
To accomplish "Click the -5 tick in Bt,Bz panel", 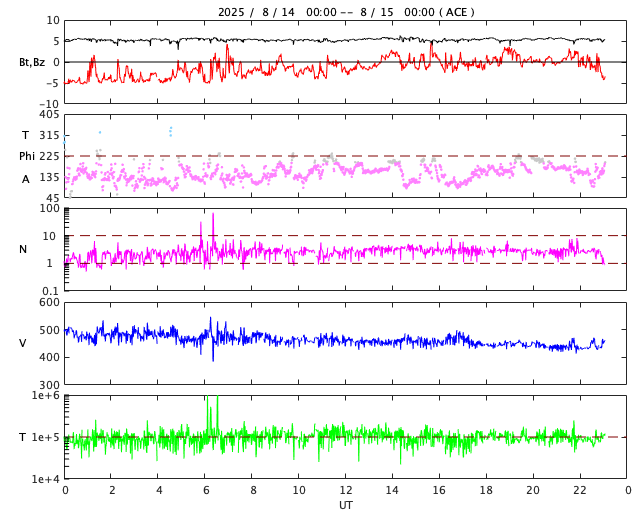I will click(53, 83).
